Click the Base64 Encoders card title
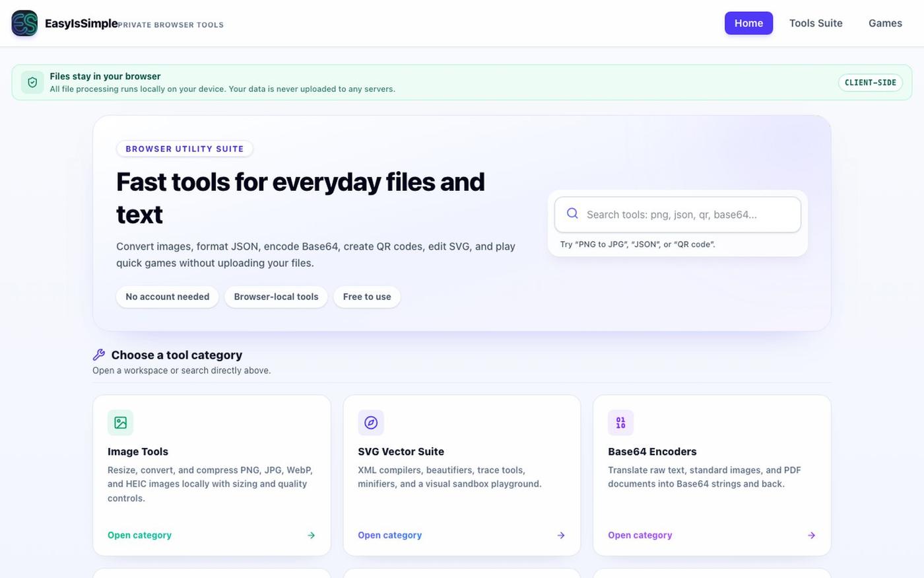Screen dimensions: 924x578 coord(652,452)
